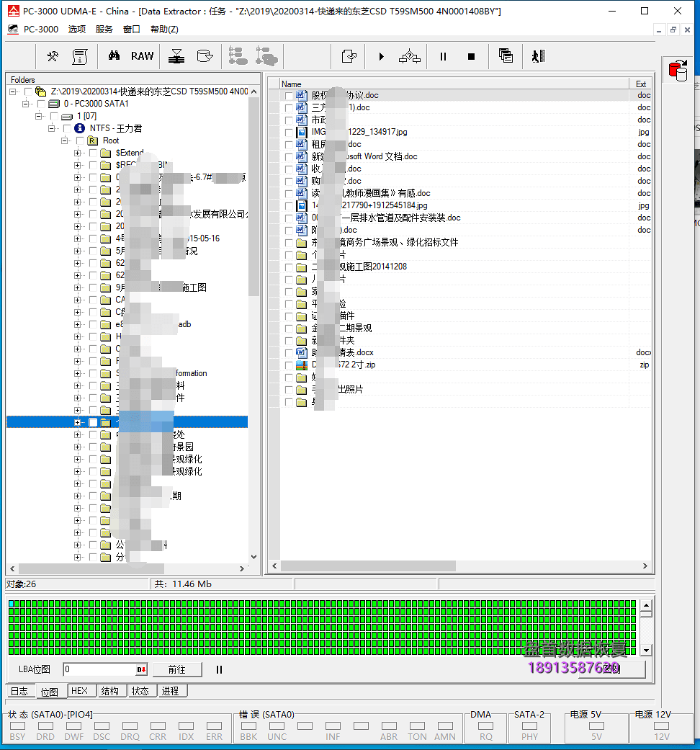
Task: Click the PC-3000 application logo in menu bar
Action: pyautogui.click(x=14, y=29)
